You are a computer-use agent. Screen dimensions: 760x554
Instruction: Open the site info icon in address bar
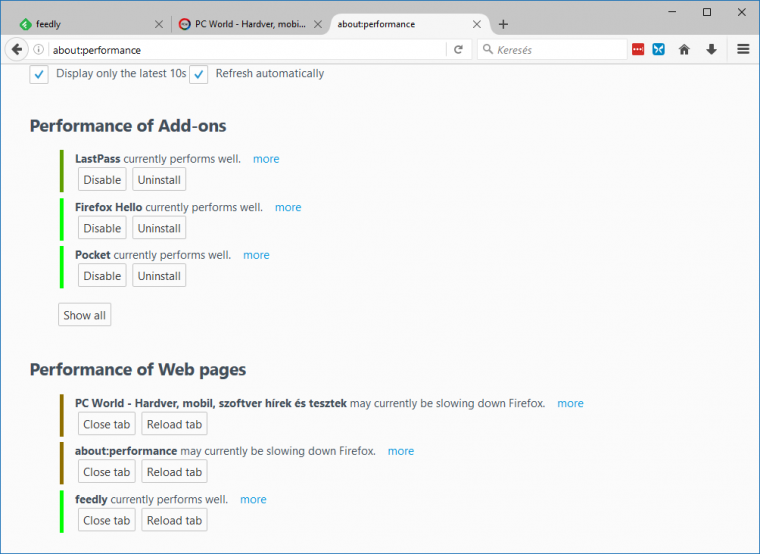pyautogui.click(x=39, y=49)
